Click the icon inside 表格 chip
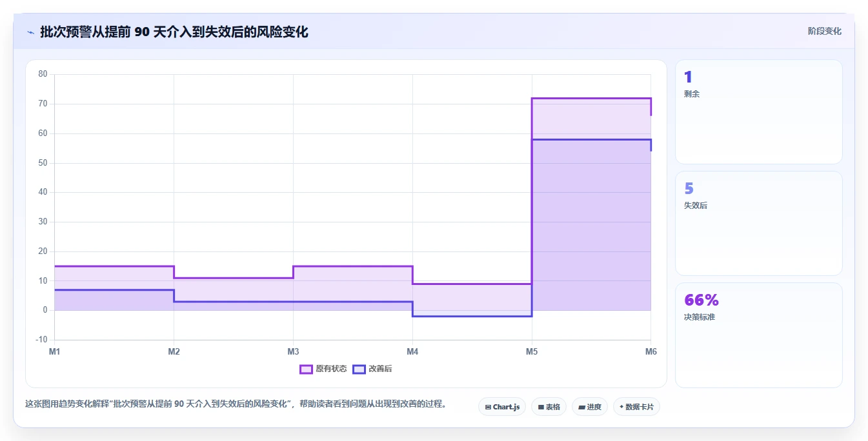The height and width of the screenshot is (441, 868). coord(541,407)
